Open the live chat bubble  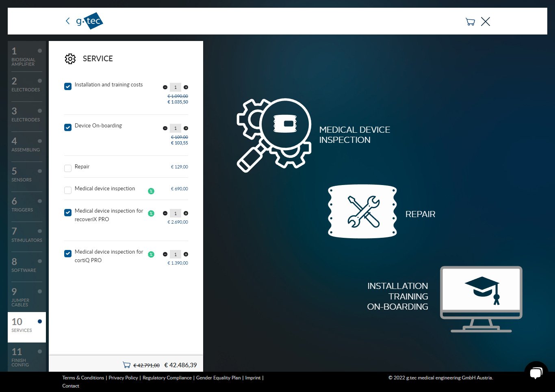[536, 373]
